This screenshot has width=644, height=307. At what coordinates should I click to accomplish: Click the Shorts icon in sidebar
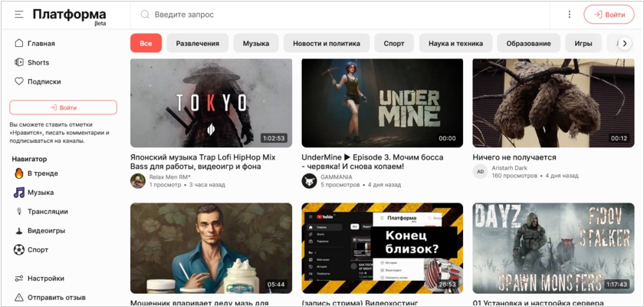[x=19, y=62]
